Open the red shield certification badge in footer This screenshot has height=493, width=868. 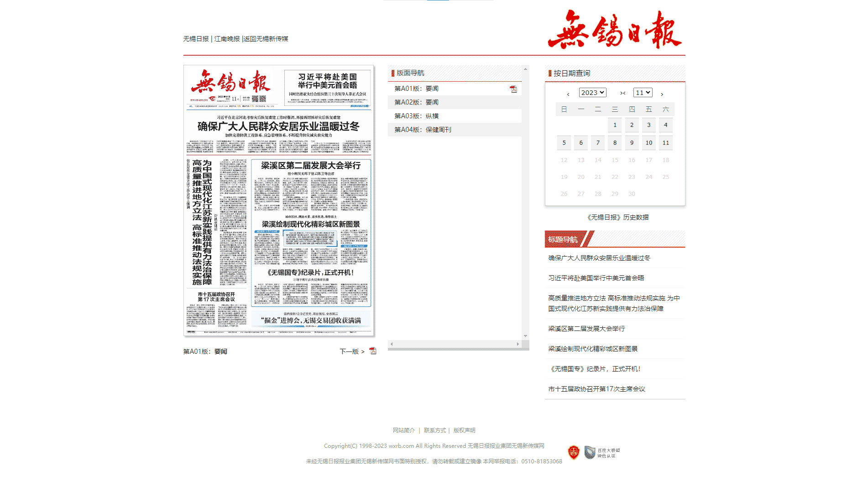[x=574, y=452]
